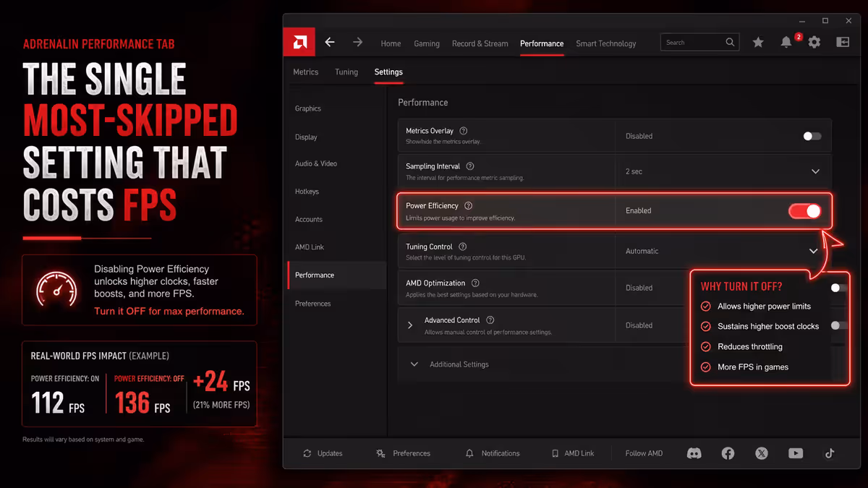Open the Home tab
This screenshot has height=488, width=868.
click(x=391, y=43)
